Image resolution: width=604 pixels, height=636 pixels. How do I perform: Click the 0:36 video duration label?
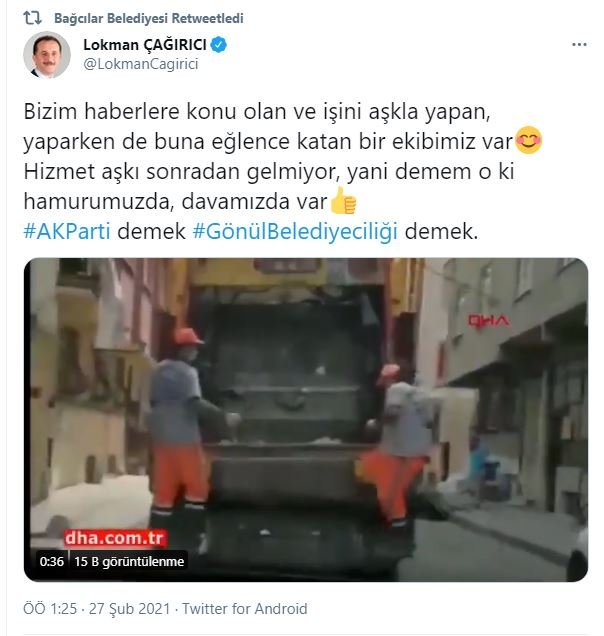pyautogui.click(x=52, y=561)
